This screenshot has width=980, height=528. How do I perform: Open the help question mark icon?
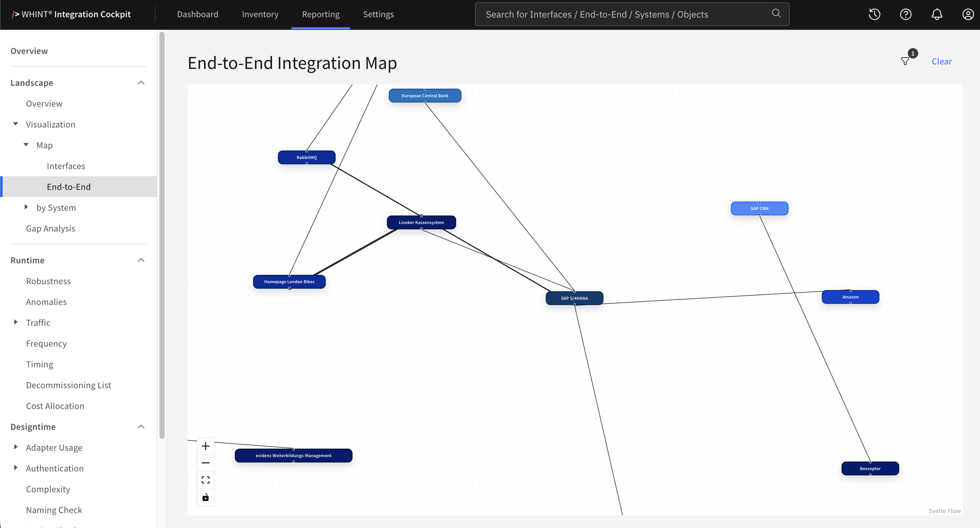tap(905, 14)
